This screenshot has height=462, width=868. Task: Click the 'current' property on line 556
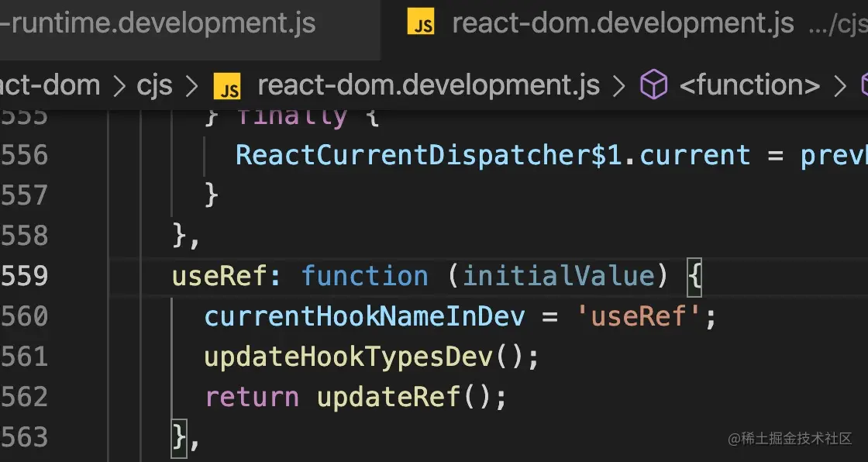(695, 155)
